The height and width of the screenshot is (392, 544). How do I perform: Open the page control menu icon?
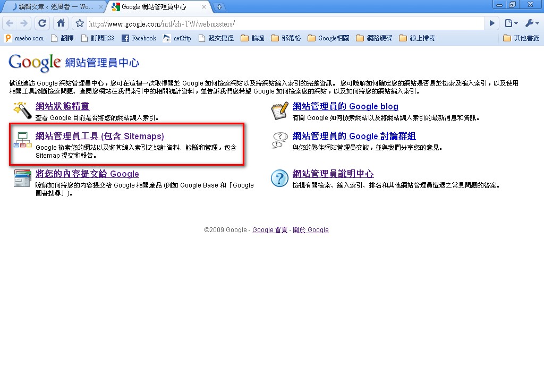pyautogui.click(x=511, y=23)
